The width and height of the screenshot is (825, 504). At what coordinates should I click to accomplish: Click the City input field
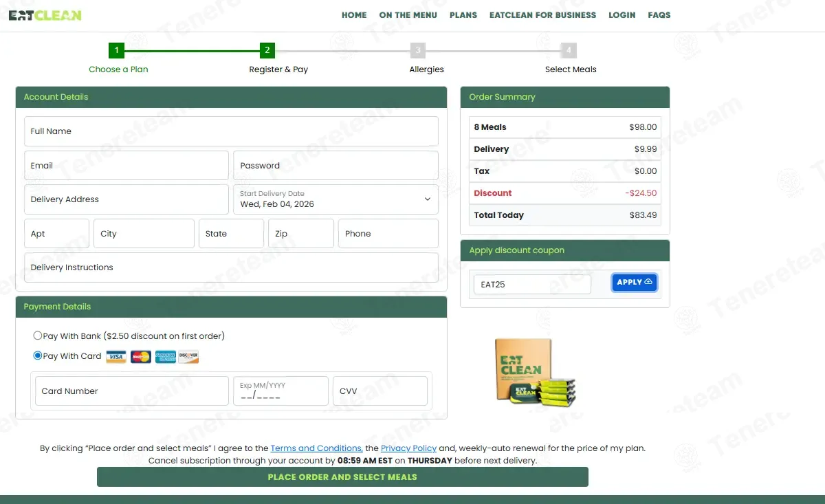[144, 234]
